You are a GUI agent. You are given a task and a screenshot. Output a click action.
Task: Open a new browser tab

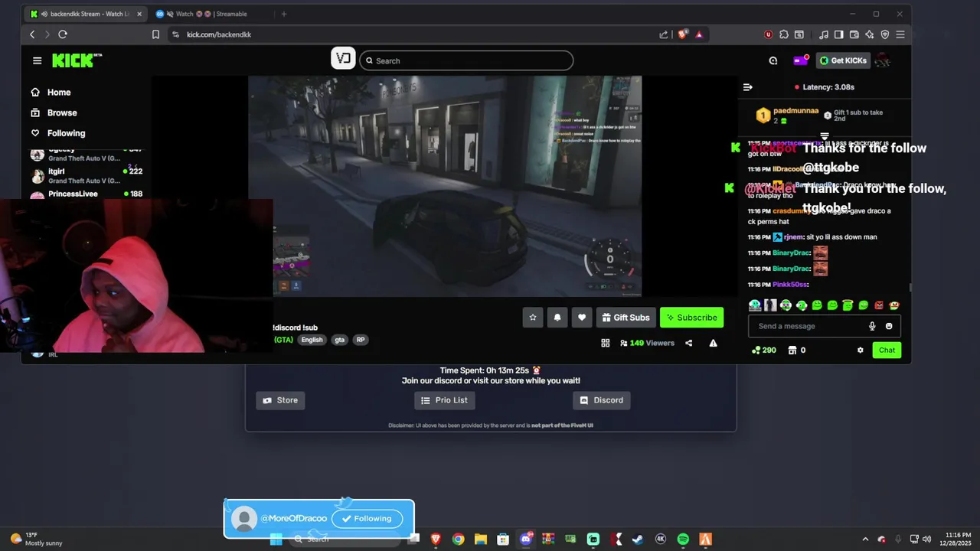point(284,14)
